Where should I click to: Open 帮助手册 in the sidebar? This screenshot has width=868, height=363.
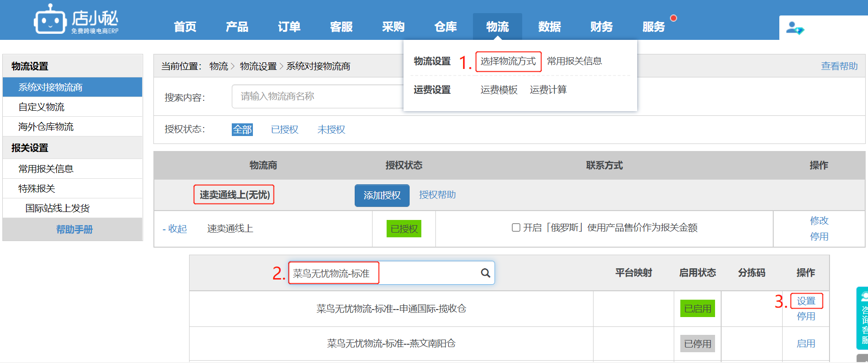pos(74,229)
